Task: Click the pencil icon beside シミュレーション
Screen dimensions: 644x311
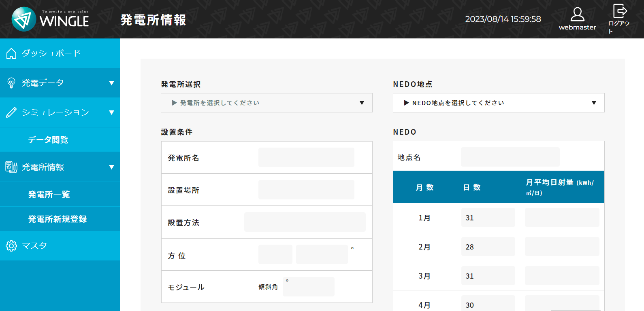Action: pyautogui.click(x=11, y=112)
